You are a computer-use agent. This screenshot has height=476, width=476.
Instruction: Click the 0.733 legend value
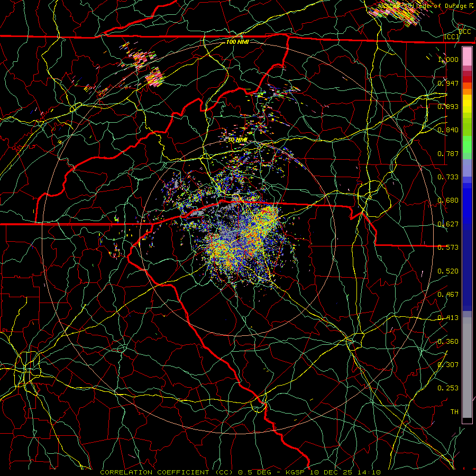pos(448,177)
